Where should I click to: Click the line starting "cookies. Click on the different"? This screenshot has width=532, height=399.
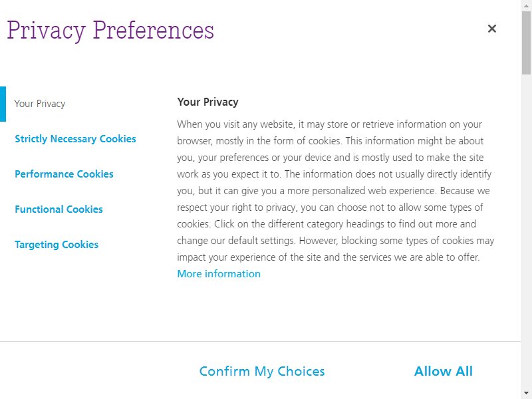[x=327, y=224]
